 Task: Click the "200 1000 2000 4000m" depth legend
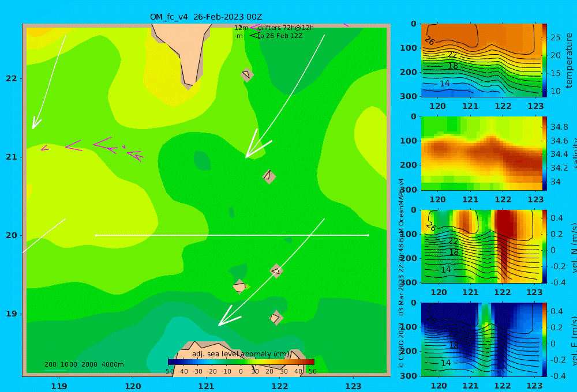click(84, 364)
